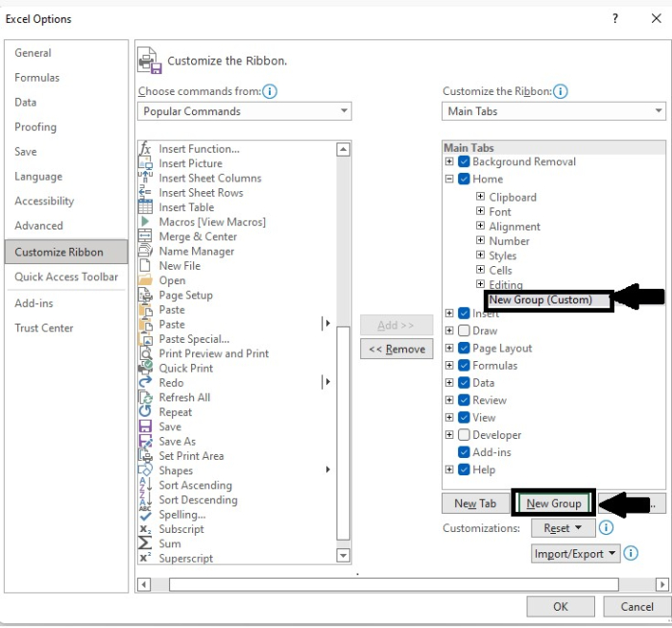
Task: Select the Save As icon
Action: pyautogui.click(x=145, y=441)
